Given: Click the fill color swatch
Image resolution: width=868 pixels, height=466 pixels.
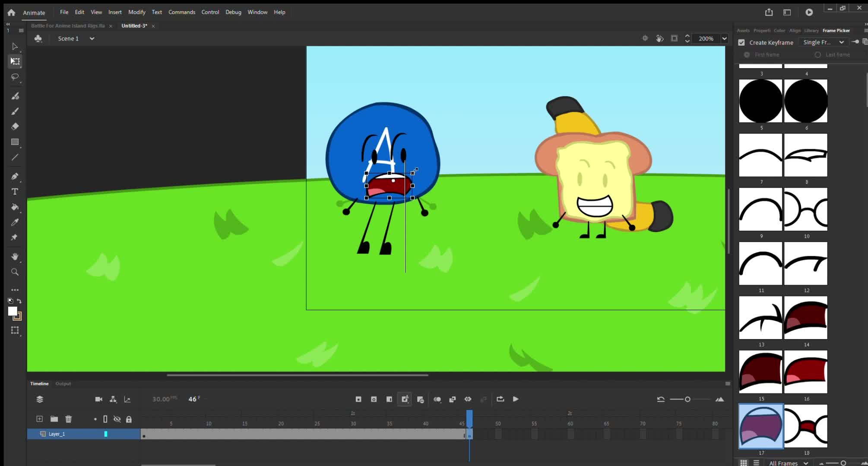Looking at the screenshot, I should point(13,311).
